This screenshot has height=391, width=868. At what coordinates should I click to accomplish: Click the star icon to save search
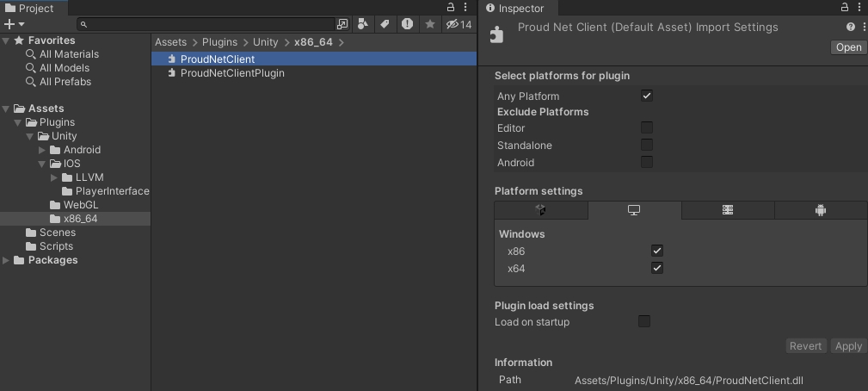429,24
